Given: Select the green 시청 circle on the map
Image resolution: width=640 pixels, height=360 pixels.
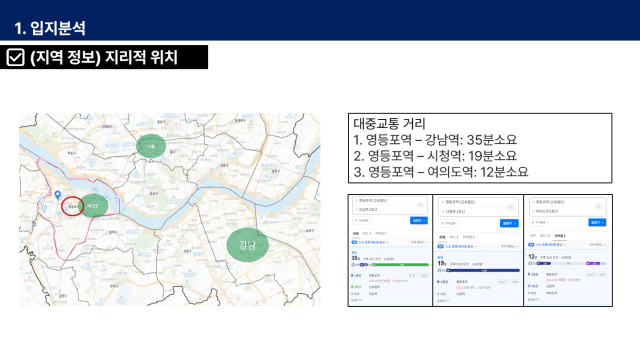Looking at the screenshot, I should pyautogui.click(x=151, y=146).
